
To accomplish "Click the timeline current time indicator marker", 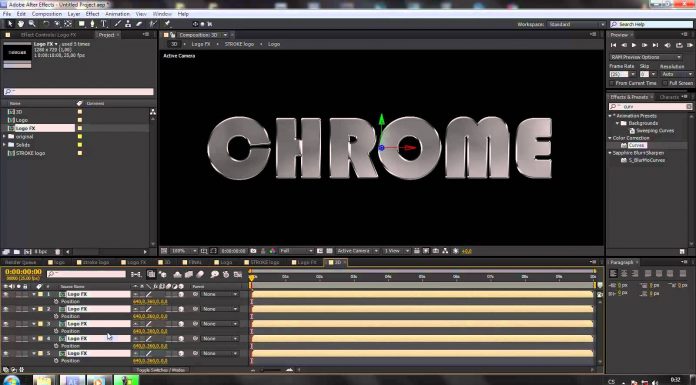I will [252, 278].
